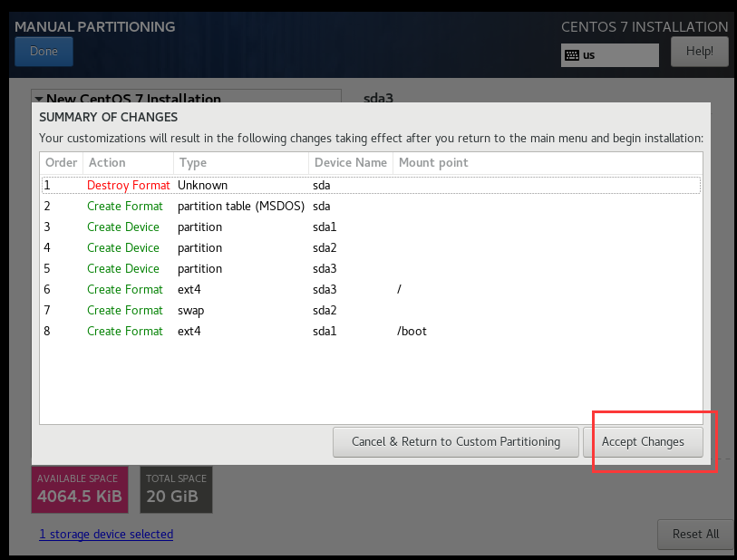
Task: Click the Type column header
Action: point(241,162)
